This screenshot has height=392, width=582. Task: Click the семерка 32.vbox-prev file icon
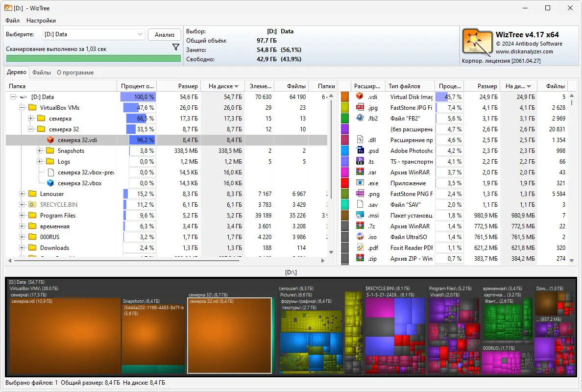[50, 172]
